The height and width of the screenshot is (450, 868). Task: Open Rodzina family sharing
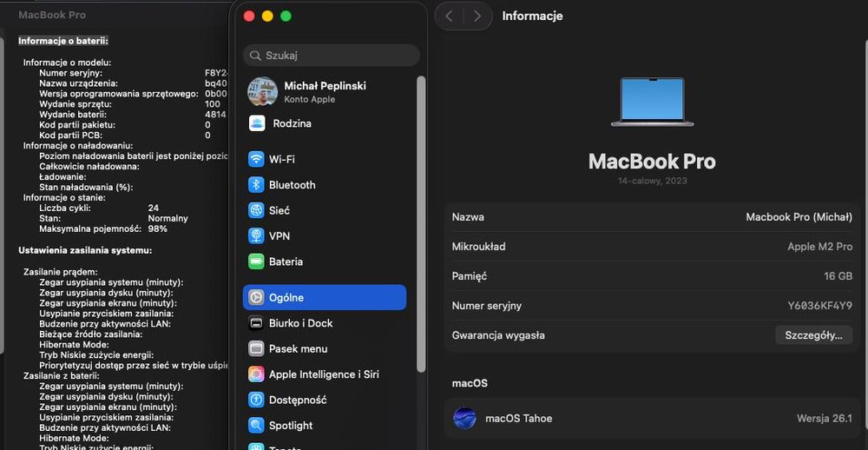pos(325,123)
